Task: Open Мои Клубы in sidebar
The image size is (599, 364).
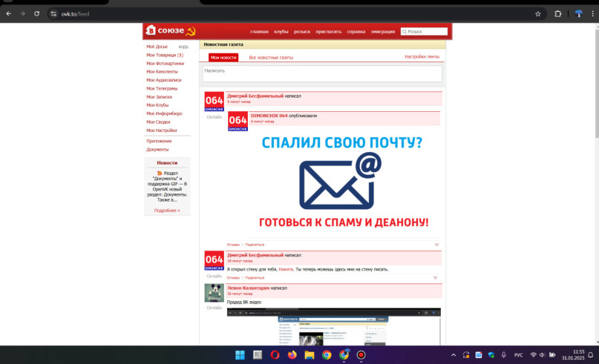Action: click(x=157, y=105)
